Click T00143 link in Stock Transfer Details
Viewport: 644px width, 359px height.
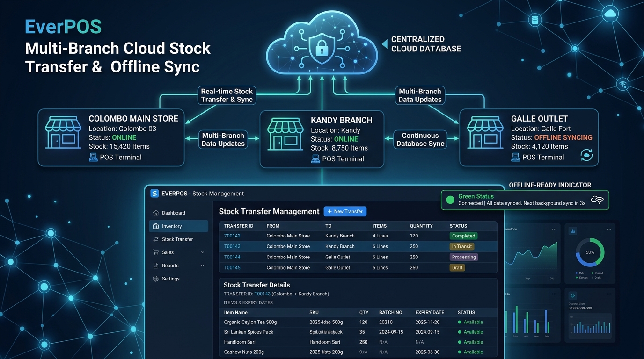point(262,294)
